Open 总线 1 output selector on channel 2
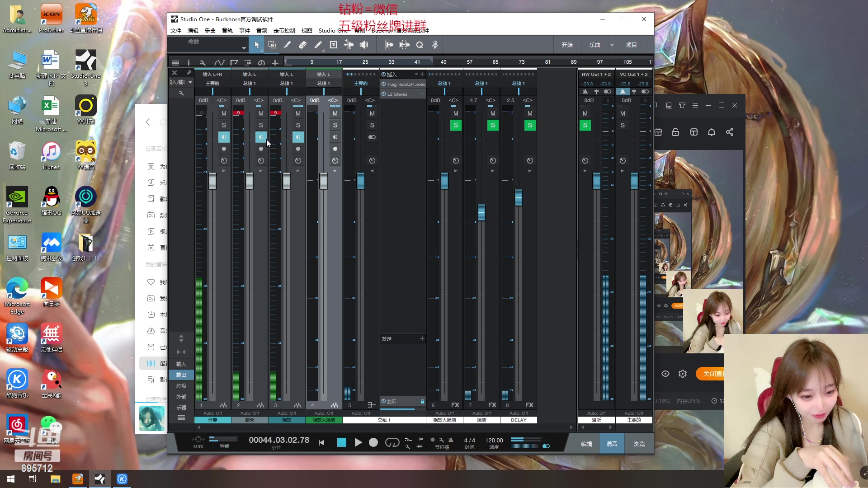The height and width of the screenshot is (488, 868). (249, 83)
